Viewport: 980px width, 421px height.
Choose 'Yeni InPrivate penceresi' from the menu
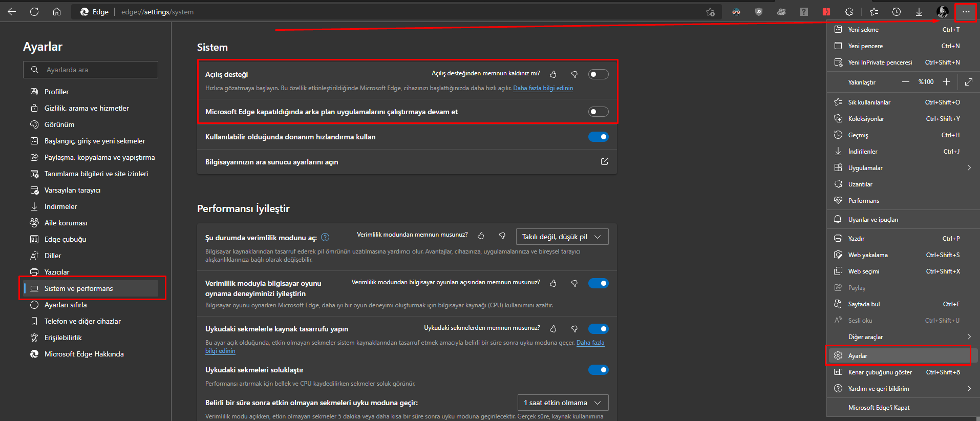click(903, 62)
